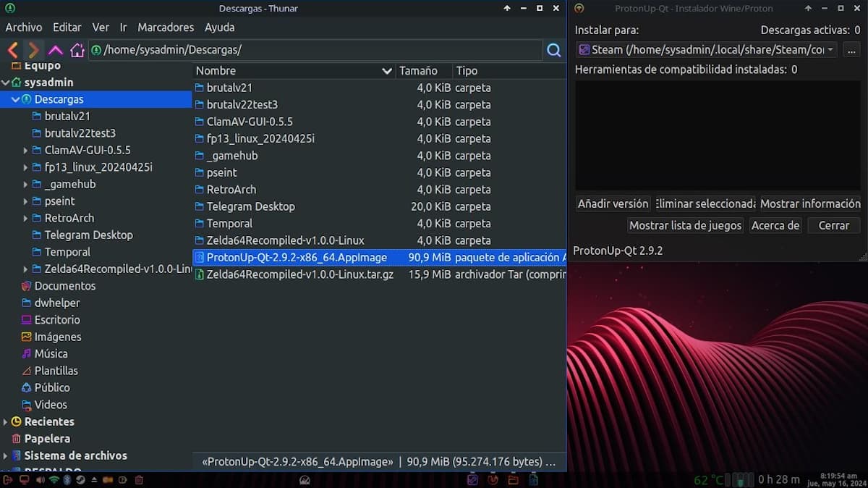868x488 pixels.
Task: Open the Editar menu
Action: [67, 27]
